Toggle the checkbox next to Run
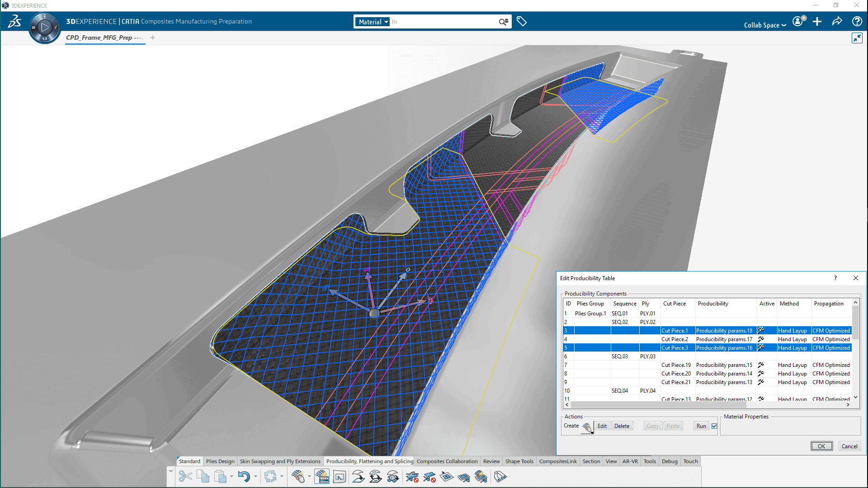This screenshot has height=488, width=868. click(714, 426)
